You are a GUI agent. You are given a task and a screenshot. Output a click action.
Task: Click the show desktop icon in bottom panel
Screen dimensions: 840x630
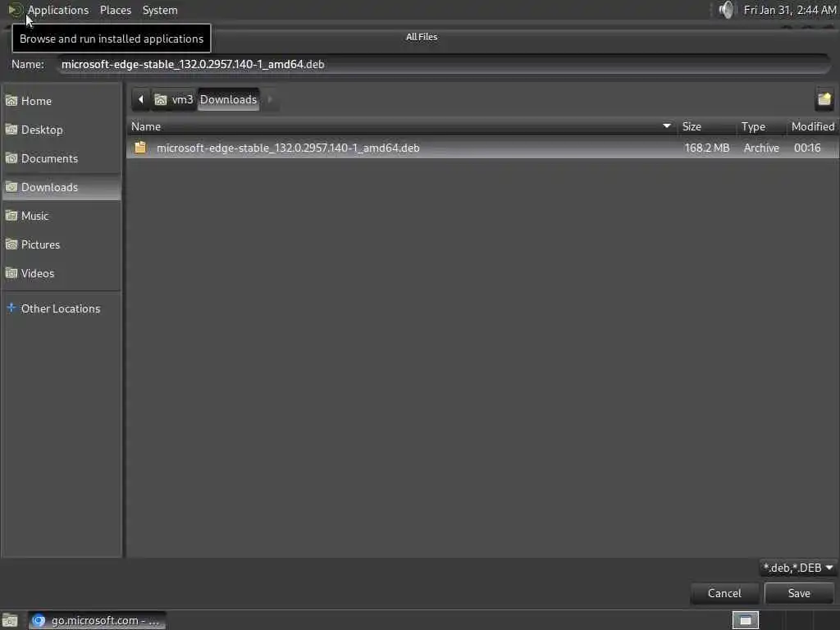10,620
